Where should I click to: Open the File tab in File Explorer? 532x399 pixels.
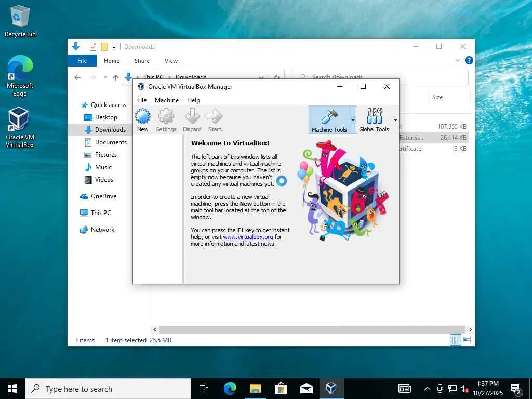pos(82,61)
